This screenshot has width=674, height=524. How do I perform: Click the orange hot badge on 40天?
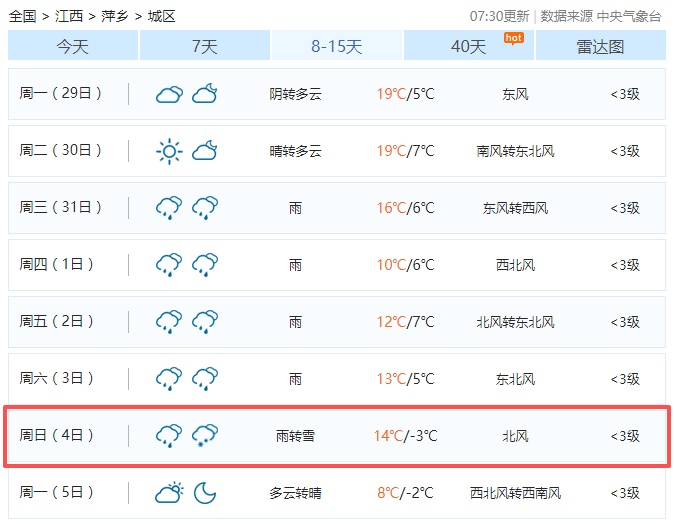pos(514,39)
